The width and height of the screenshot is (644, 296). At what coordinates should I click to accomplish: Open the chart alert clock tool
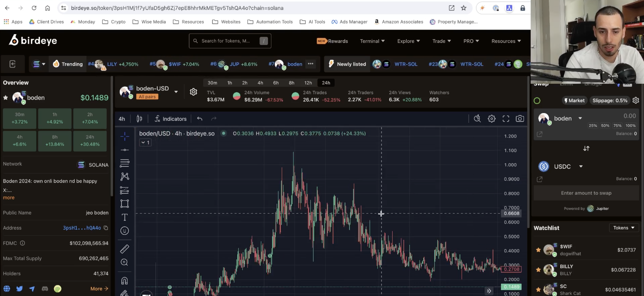(x=477, y=119)
